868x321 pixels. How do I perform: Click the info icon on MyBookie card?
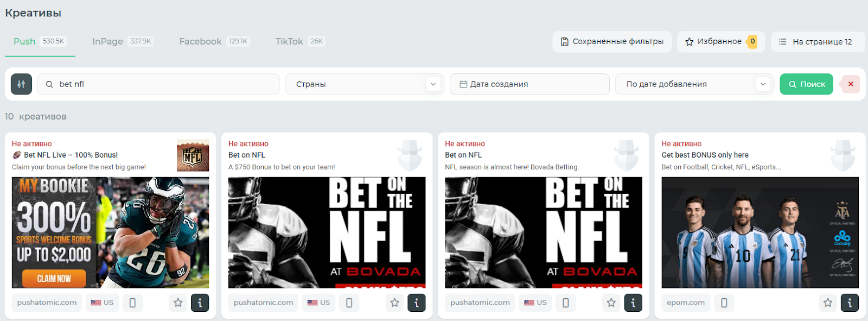(x=200, y=303)
